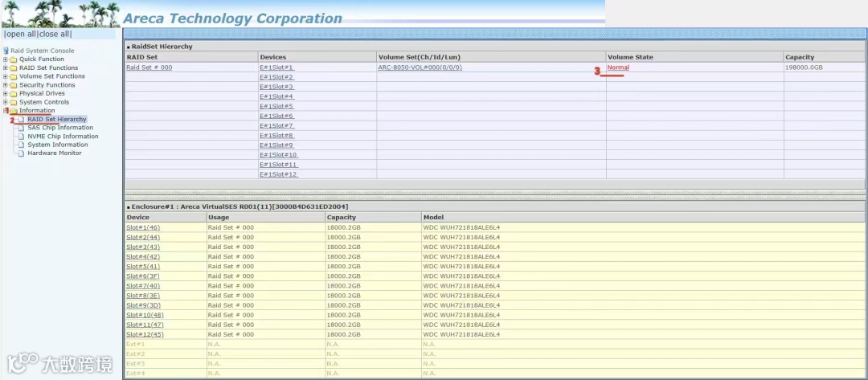Expand the RAID Set Functions node
868x380 pixels.
click(6, 68)
